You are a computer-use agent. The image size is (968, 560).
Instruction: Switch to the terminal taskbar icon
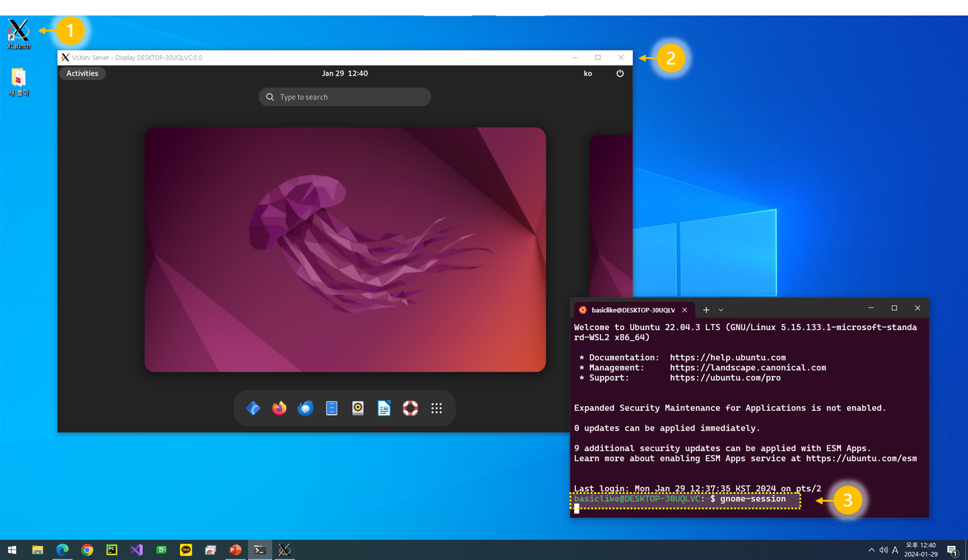coord(260,550)
